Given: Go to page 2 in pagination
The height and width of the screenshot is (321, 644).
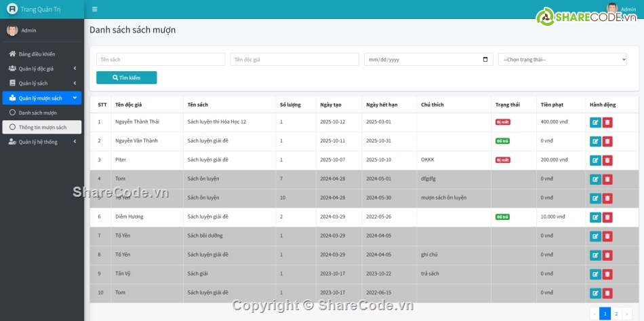Looking at the screenshot, I should [x=616, y=314].
